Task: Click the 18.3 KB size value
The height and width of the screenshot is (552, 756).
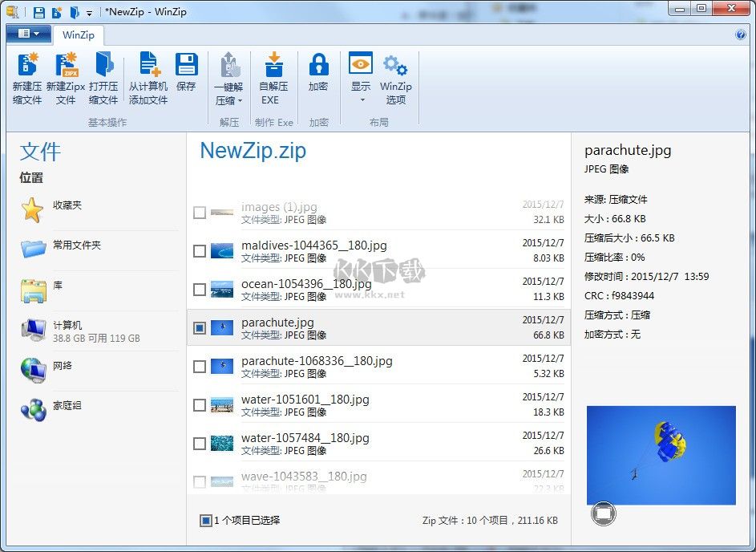Action: click(x=548, y=412)
